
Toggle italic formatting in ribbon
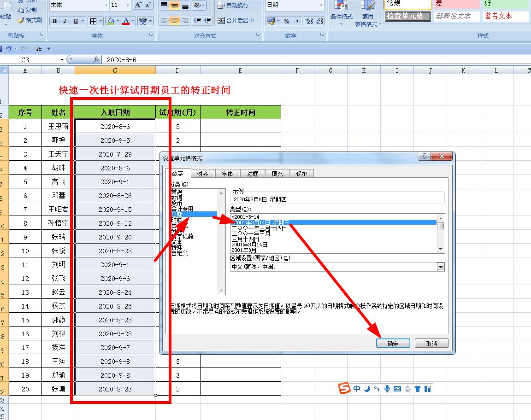coord(65,21)
